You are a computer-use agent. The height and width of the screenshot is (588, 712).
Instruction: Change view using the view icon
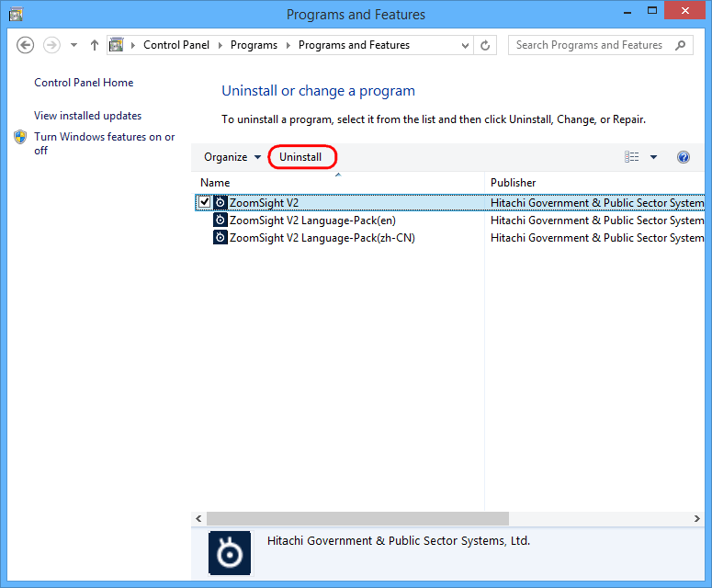click(x=632, y=157)
